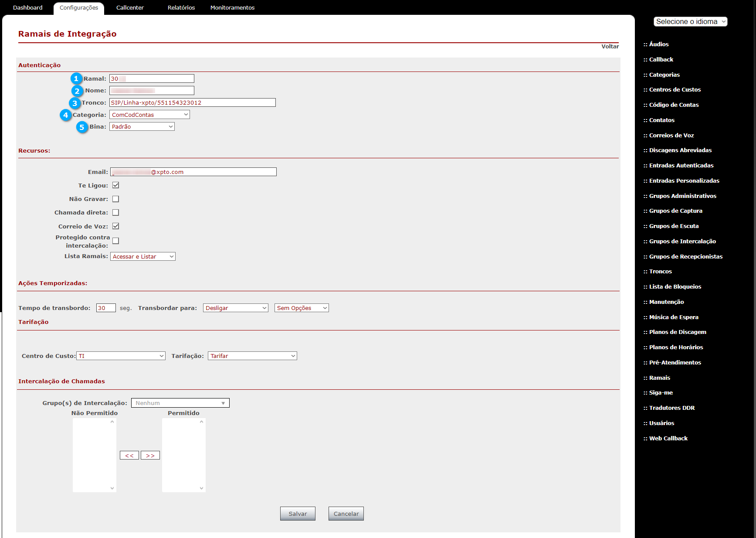Click the Cancelar button
The height and width of the screenshot is (538, 756).
346,514
